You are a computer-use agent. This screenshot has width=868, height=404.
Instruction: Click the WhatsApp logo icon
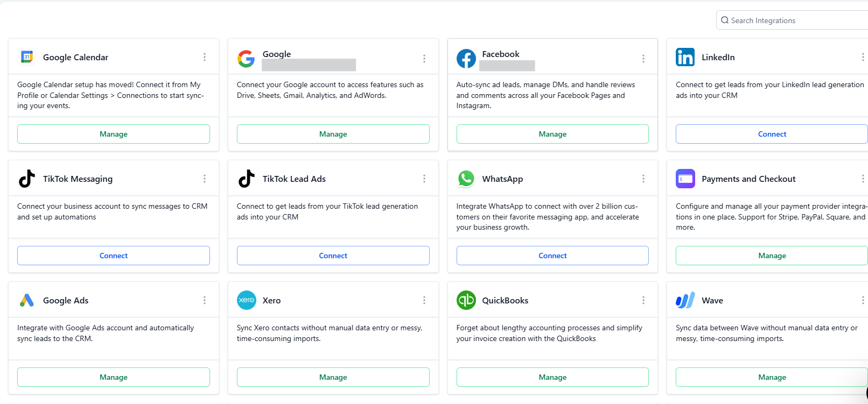click(466, 179)
